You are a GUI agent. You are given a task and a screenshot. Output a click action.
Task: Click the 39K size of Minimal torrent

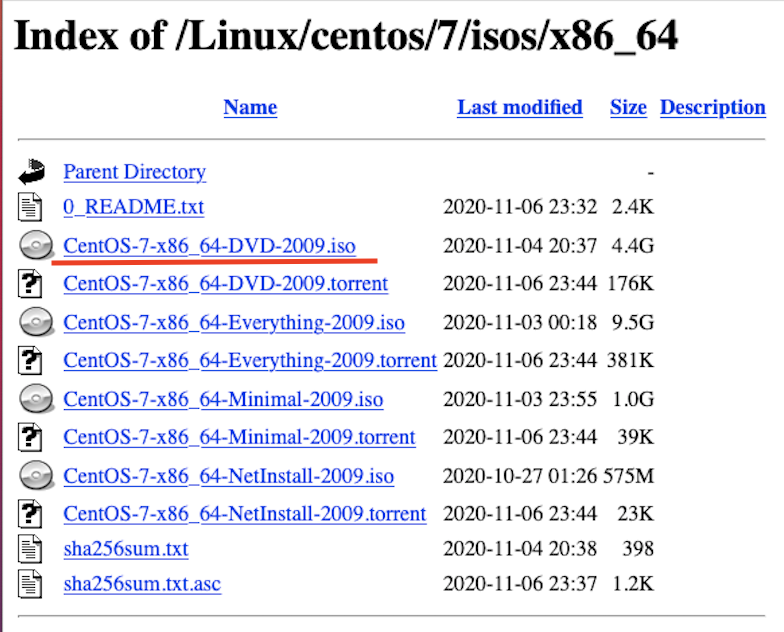pos(636,438)
